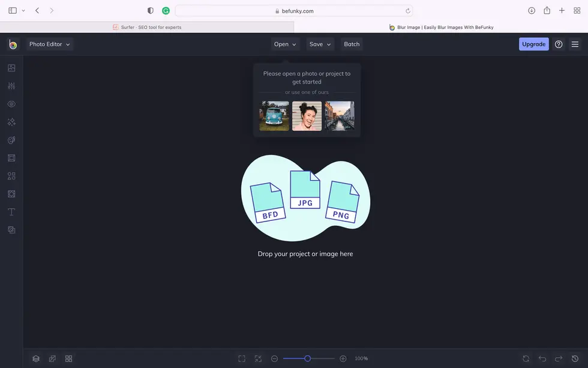Open the BeFunky help question mark

click(x=559, y=44)
